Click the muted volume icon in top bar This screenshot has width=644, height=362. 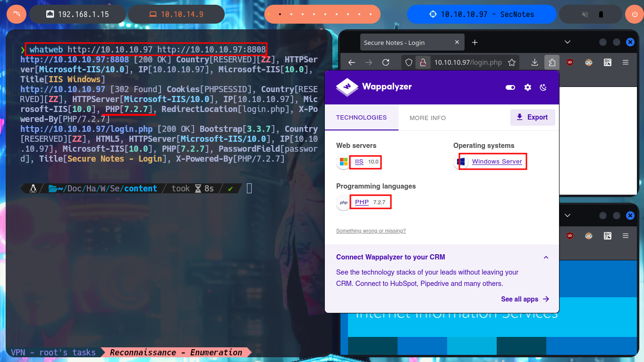[x=585, y=14]
